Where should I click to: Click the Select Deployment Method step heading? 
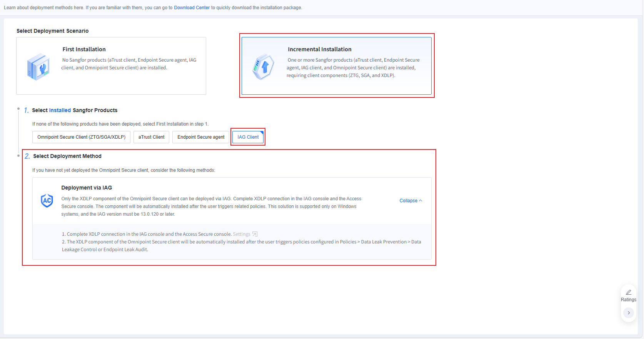tap(67, 156)
